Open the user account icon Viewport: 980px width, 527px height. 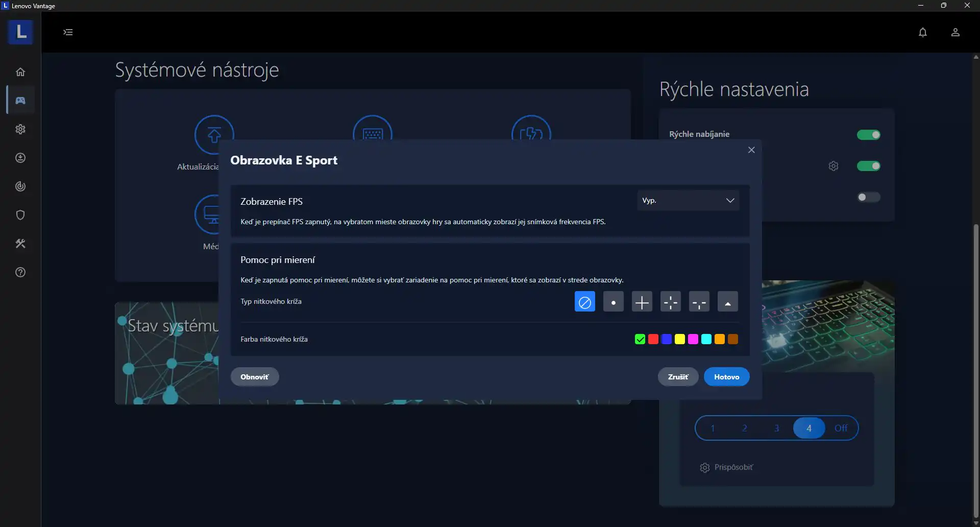955,32
